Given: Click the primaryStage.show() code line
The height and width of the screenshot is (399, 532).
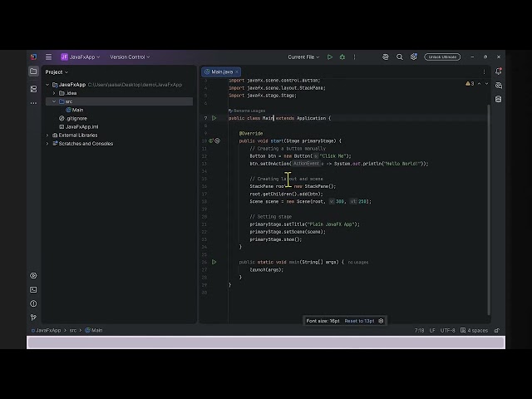Looking at the screenshot, I should pos(275,239).
